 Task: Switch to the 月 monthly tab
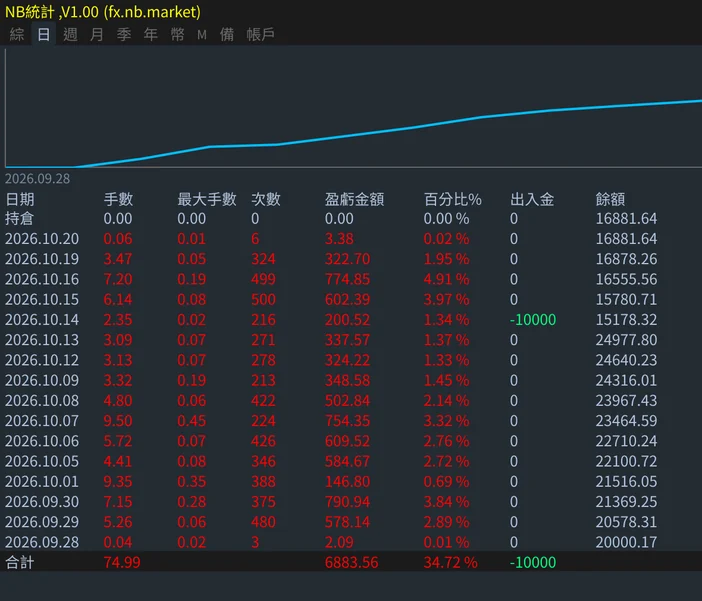(97, 34)
